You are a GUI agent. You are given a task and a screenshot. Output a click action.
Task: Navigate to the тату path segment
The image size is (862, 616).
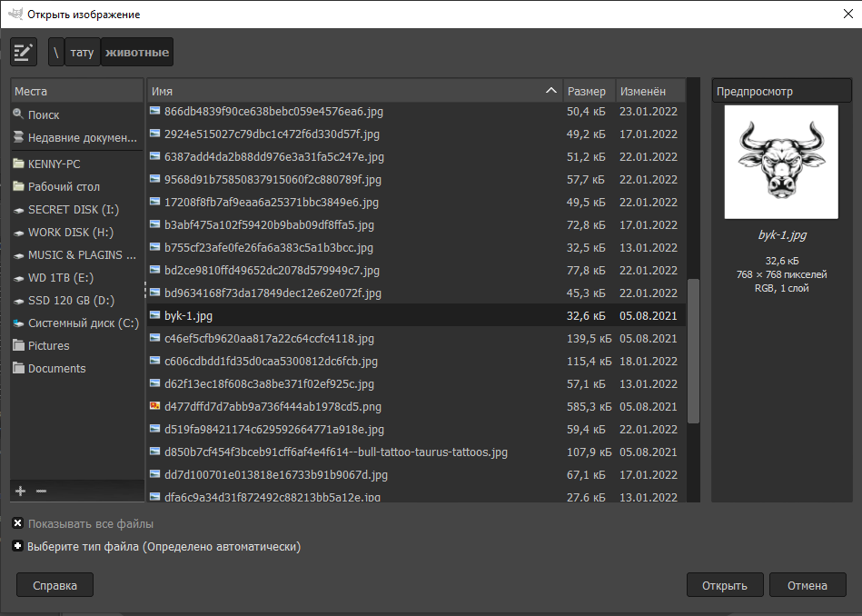click(x=83, y=53)
